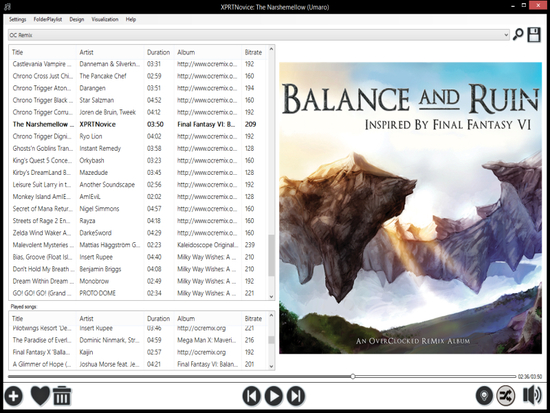Select the Kirby's DreamLand song row
The height and width of the screenshot is (413, 550).
[138, 173]
